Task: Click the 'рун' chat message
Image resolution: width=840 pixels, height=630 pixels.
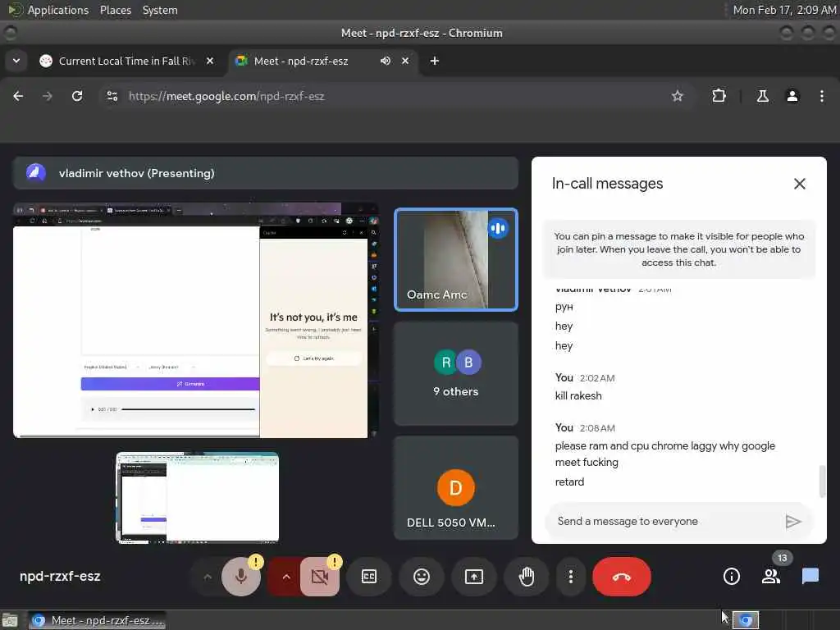Action: pyautogui.click(x=564, y=307)
